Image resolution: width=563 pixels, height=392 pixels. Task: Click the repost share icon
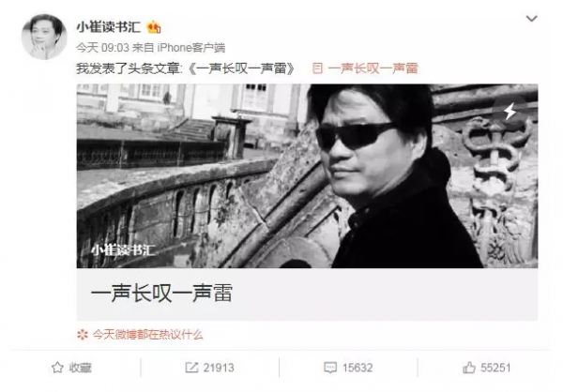pyautogui.click(x=191, y=368)
